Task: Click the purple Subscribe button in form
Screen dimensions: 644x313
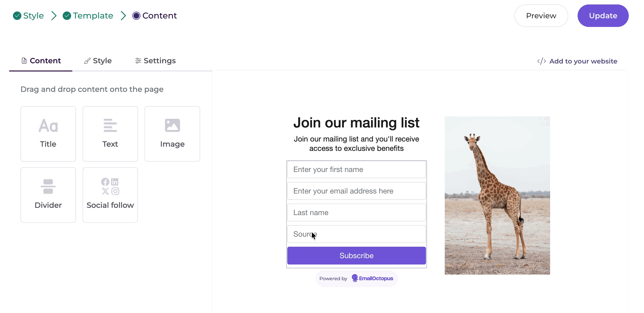Action: pyautogui.click(x=356, y=256)
